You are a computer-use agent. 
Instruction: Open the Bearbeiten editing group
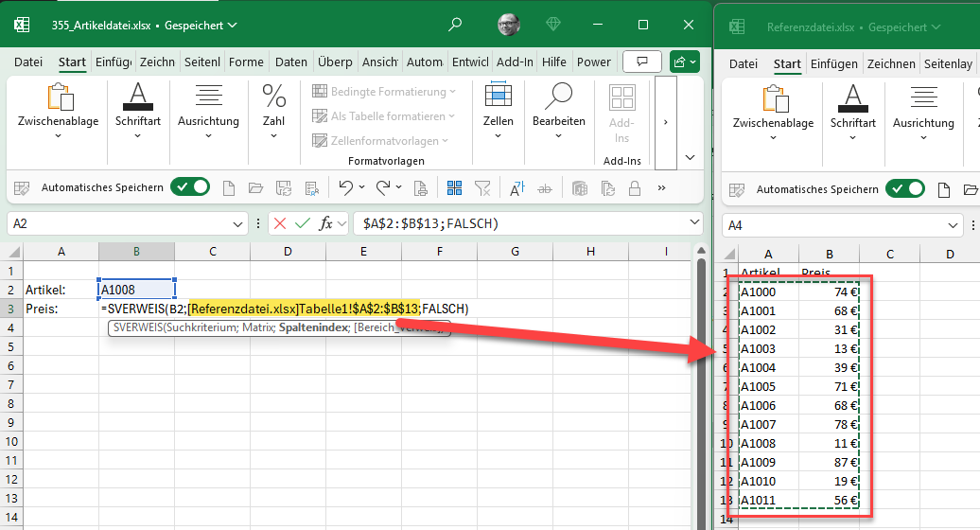tap(558, 110)
